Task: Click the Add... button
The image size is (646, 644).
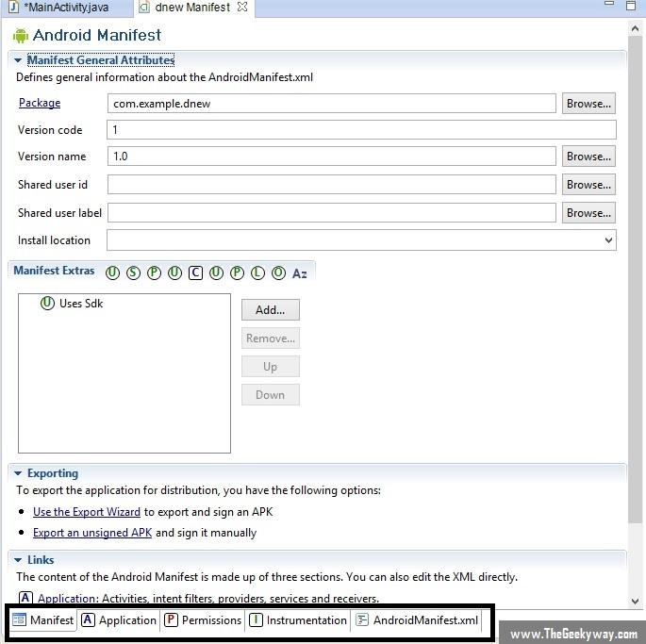Action: 271,310
